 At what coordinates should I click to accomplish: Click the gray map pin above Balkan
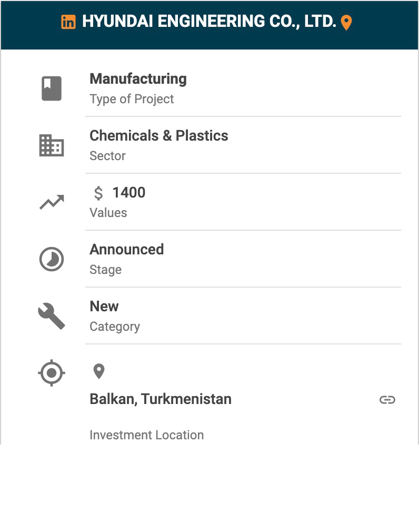coord(98,371)
